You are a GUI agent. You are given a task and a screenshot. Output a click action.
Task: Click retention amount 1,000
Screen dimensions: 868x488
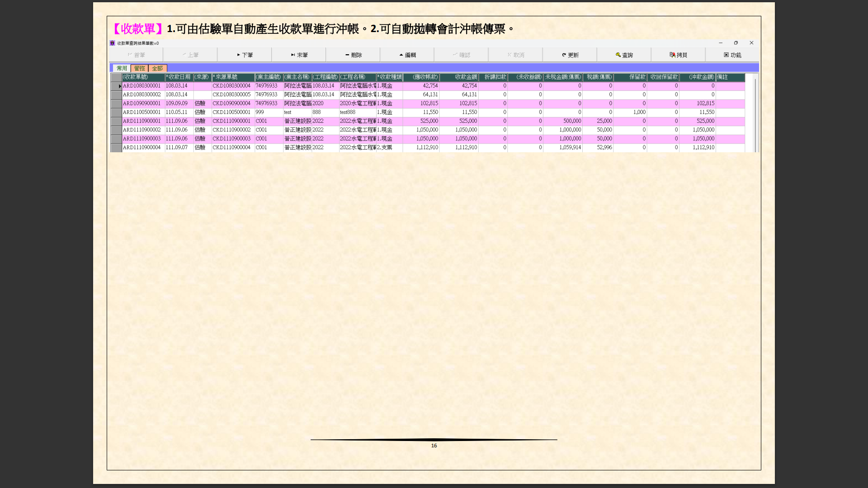point(630,113)
